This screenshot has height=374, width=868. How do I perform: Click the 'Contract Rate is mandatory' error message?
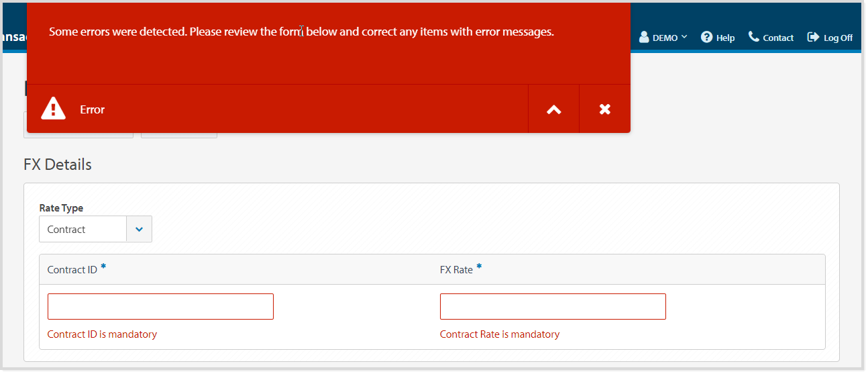tap(499, 334)
